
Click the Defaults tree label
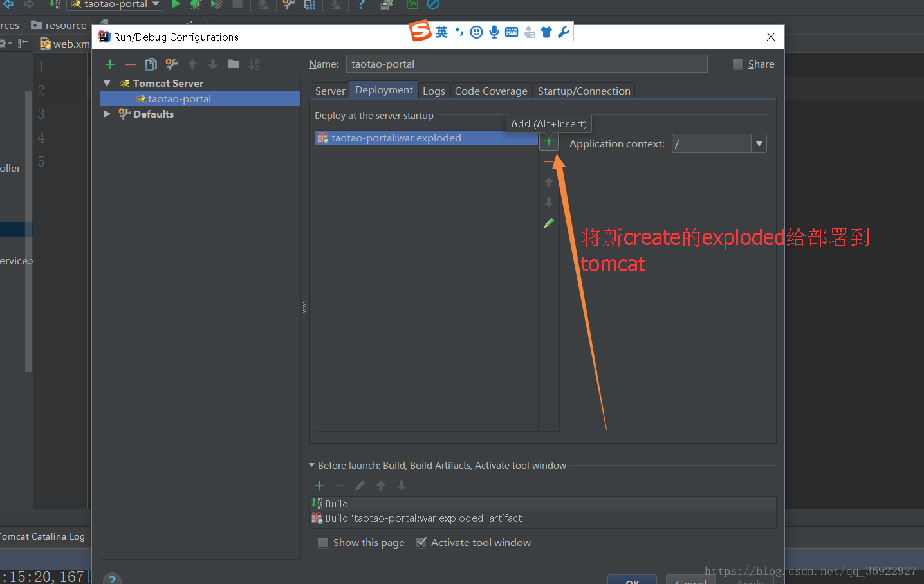point(153,114)
